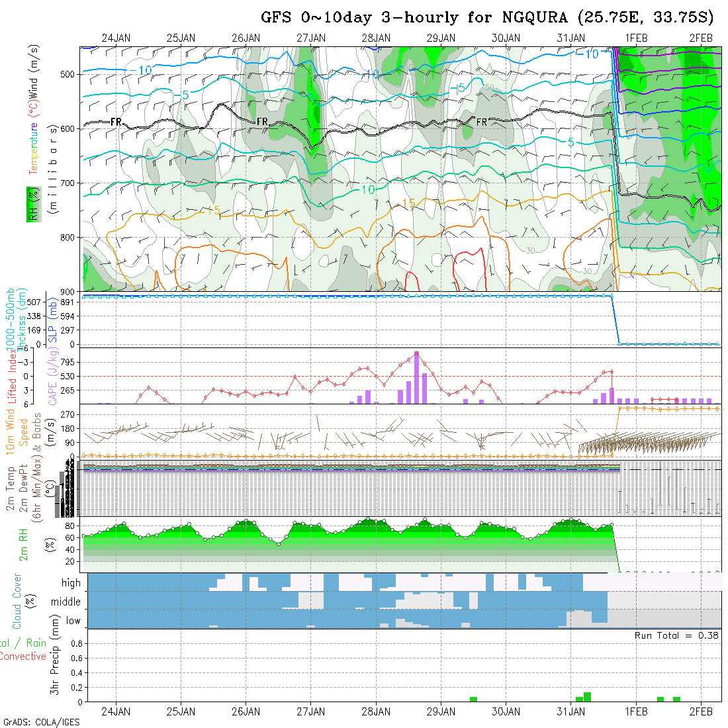
Task: Select the "low" cloud cover row label
Action: (x=73, y=621)
